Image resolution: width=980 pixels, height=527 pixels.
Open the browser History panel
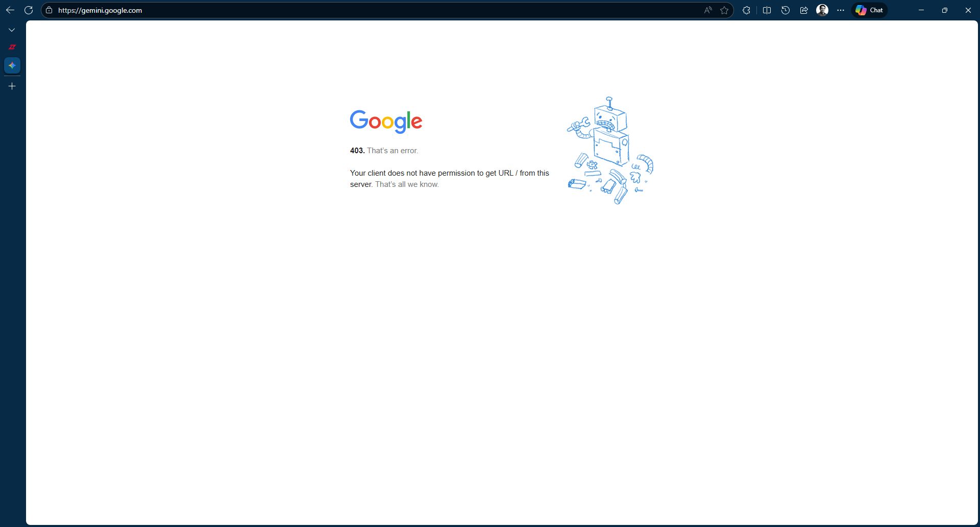pyautogui.click(x=786, y=10)
